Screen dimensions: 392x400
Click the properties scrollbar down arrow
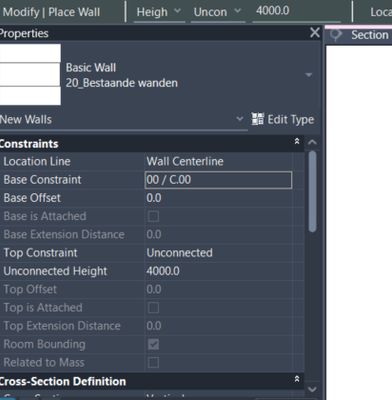pos(312,389)
